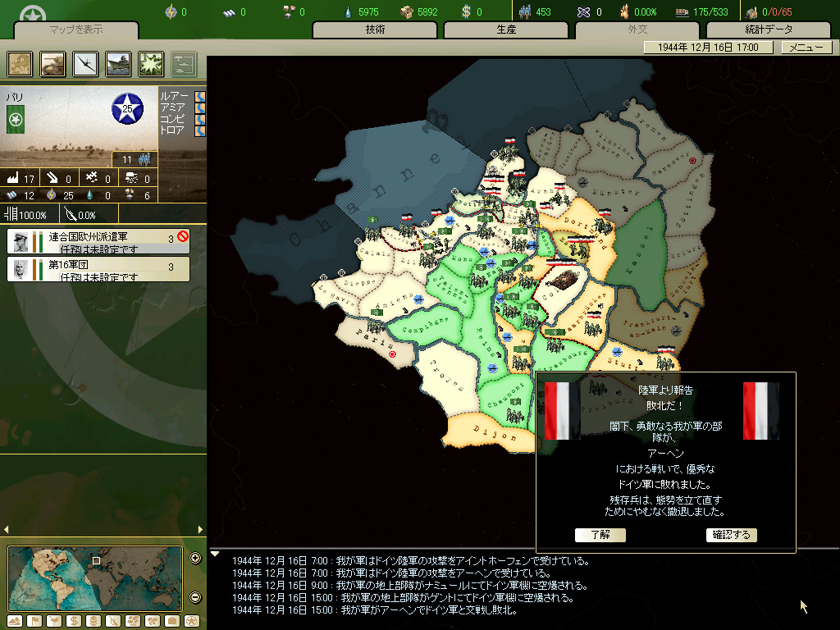Open the 統計データ tab

769,30
